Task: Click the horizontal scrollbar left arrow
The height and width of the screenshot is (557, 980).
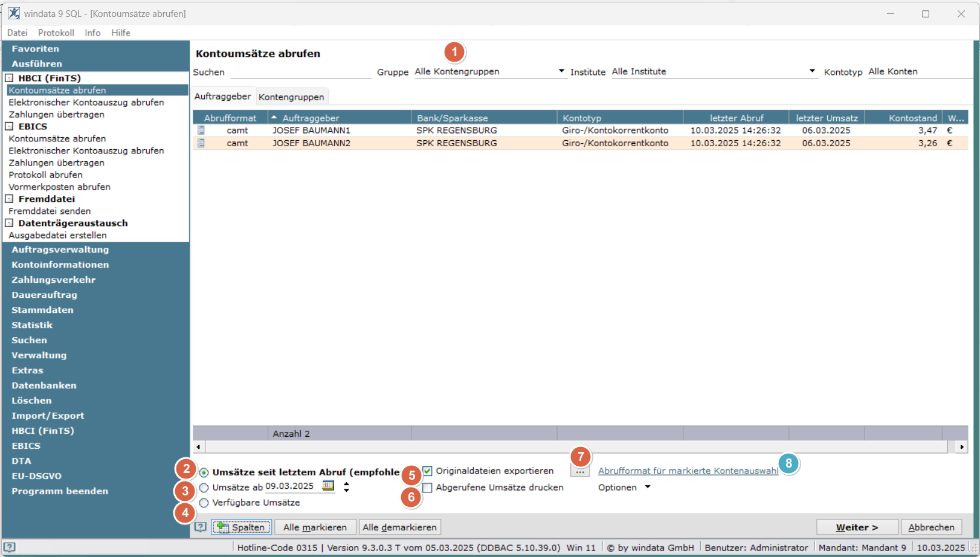Action: [199, 447]
